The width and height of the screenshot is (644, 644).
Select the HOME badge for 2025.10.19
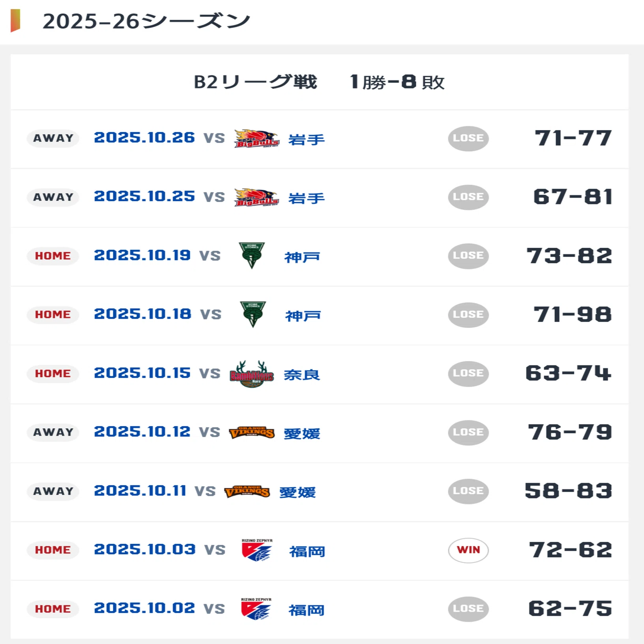53,256
